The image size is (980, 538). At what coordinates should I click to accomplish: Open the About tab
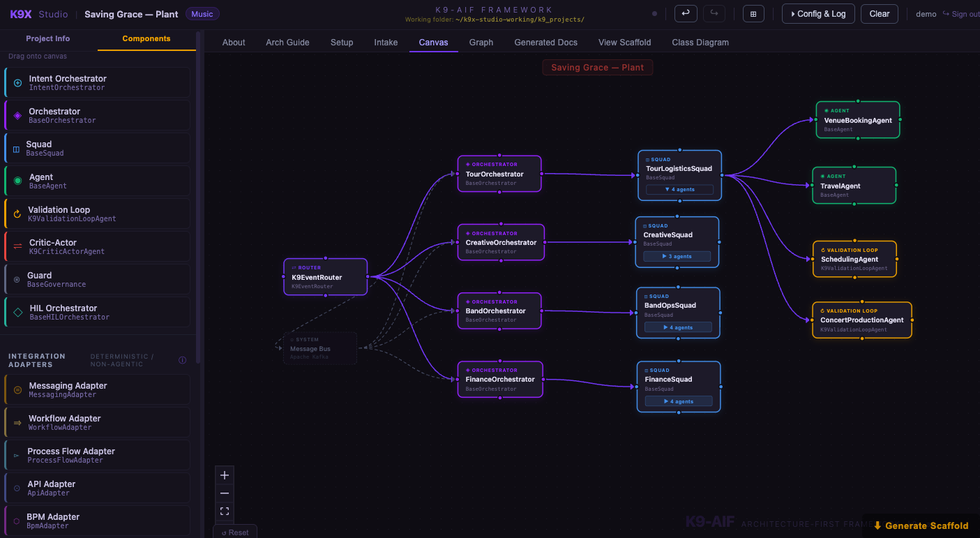point(234,43)
